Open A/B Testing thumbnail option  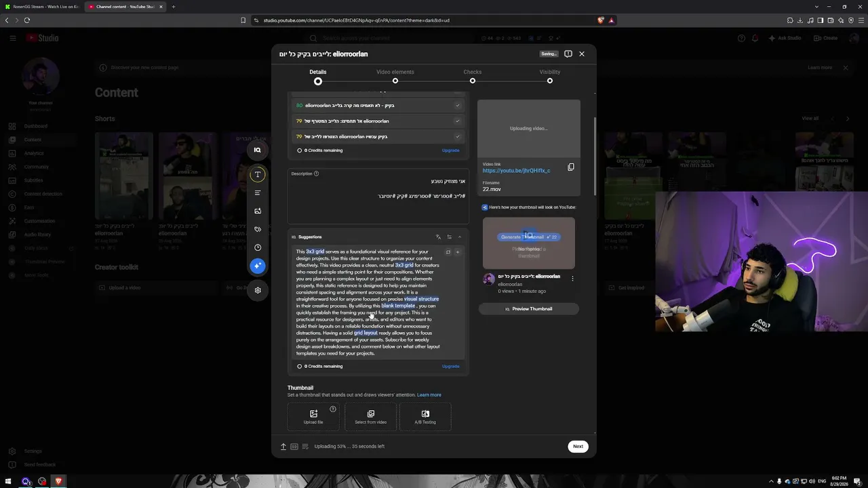point(425,417)
